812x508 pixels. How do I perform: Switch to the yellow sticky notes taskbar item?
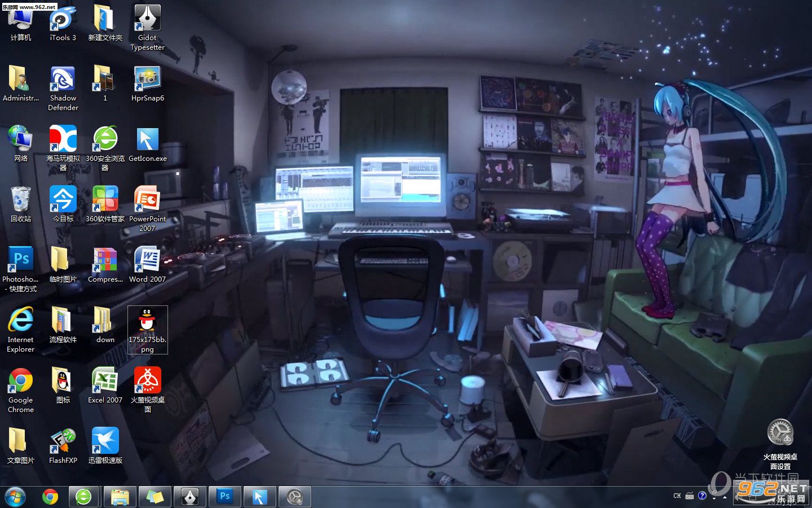[155, 497]
